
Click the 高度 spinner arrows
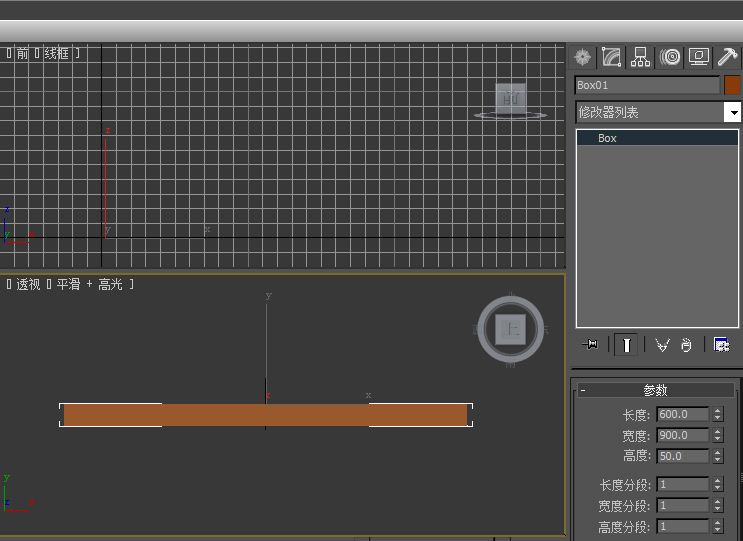(x=718, y=456)
